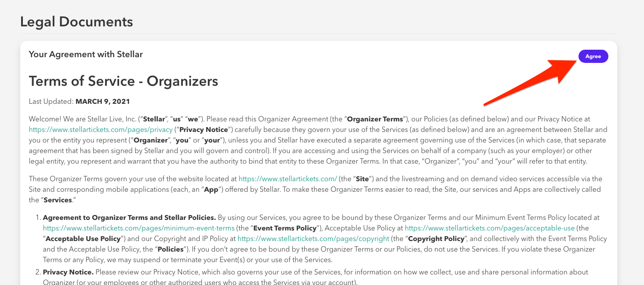Click the bold Organizer Terms text

[375, 119]
